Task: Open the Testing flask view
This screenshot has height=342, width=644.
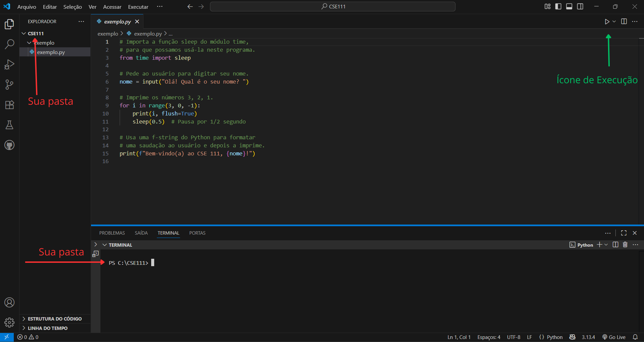Action: [x=9, y=125]
